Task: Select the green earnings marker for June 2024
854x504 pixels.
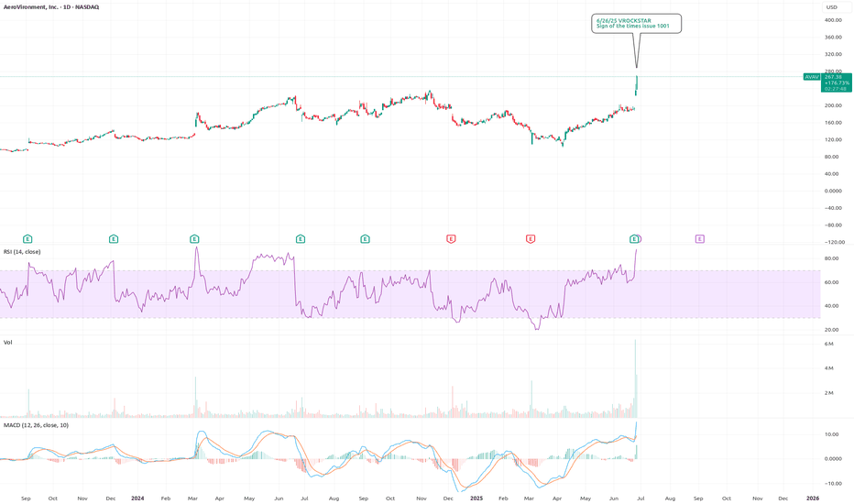Action: click(x=301, y=238)
